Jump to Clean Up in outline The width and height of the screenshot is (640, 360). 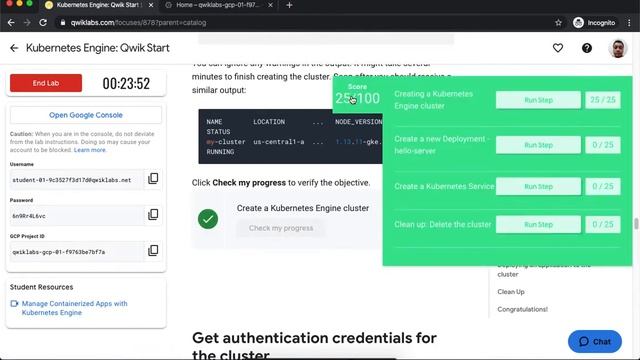[x=511, y=292]
